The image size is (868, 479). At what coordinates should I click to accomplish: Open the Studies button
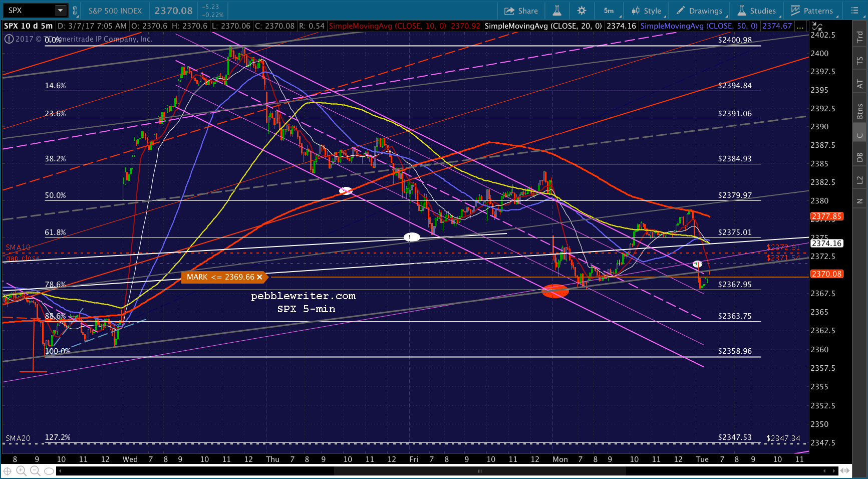(x=756, y=11)
